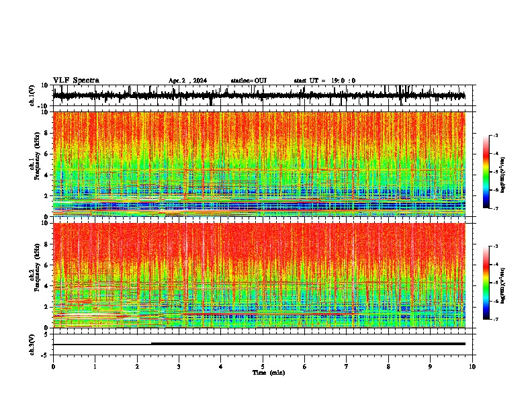
Task: Click inside the ch.2 spectrogram panel
Action: (x=259, y=275)
